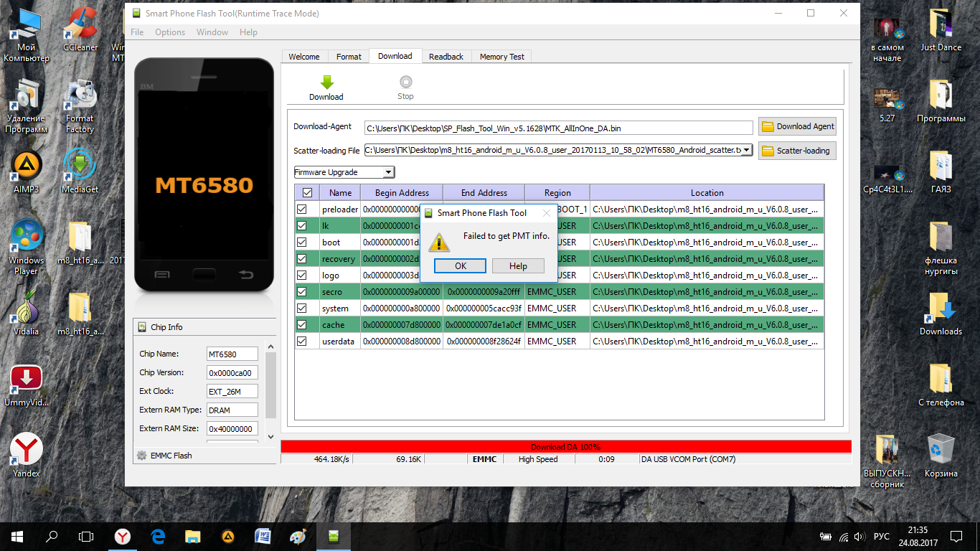Click OK in the error dialog
980x551 pixels.
tap(461, 266)
